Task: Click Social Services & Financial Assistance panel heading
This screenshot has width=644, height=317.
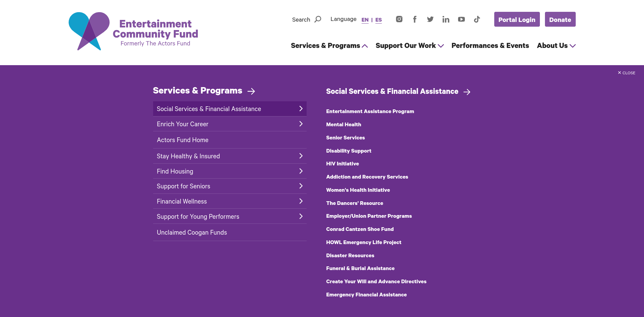Action: 392,91
